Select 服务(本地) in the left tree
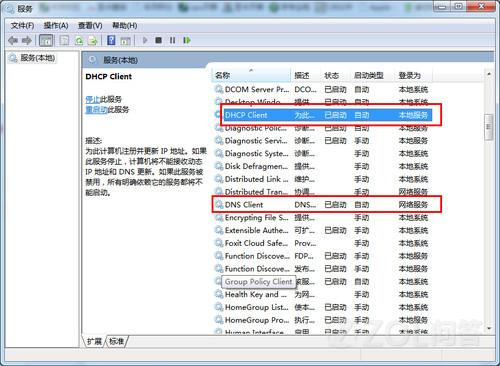Viewport: 500px width, 366px height. [38, 58]
